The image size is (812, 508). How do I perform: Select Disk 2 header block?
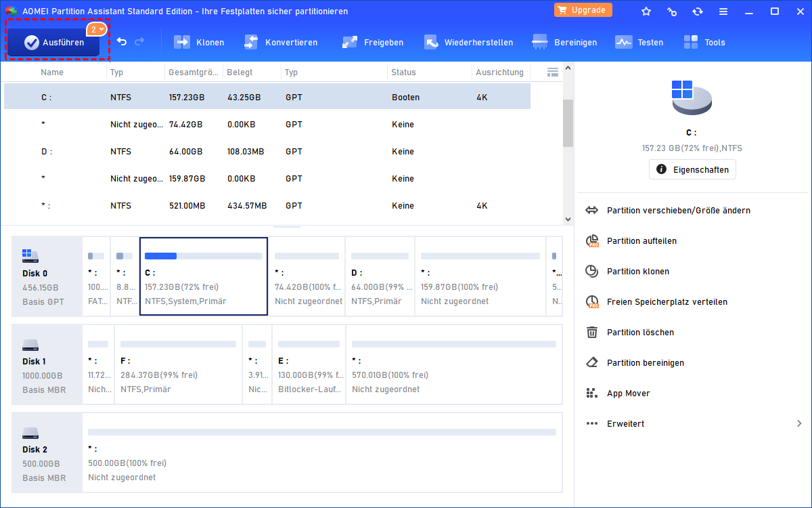point(47,451)
